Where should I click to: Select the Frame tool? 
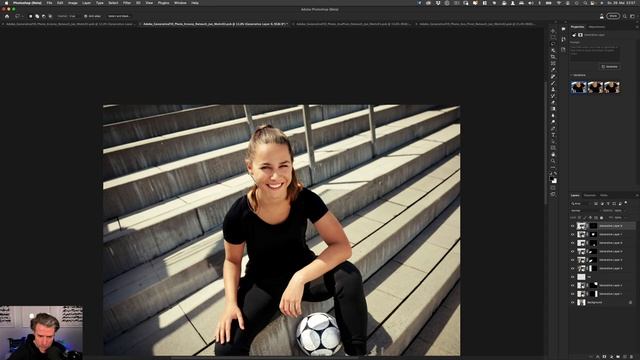pyautogui.click(x=553, y=63)
